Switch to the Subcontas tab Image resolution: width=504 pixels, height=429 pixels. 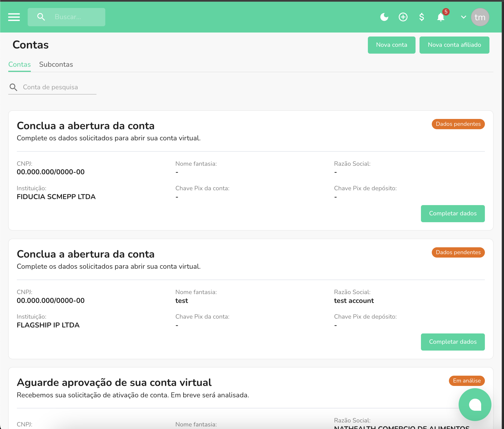pos(56,64)
